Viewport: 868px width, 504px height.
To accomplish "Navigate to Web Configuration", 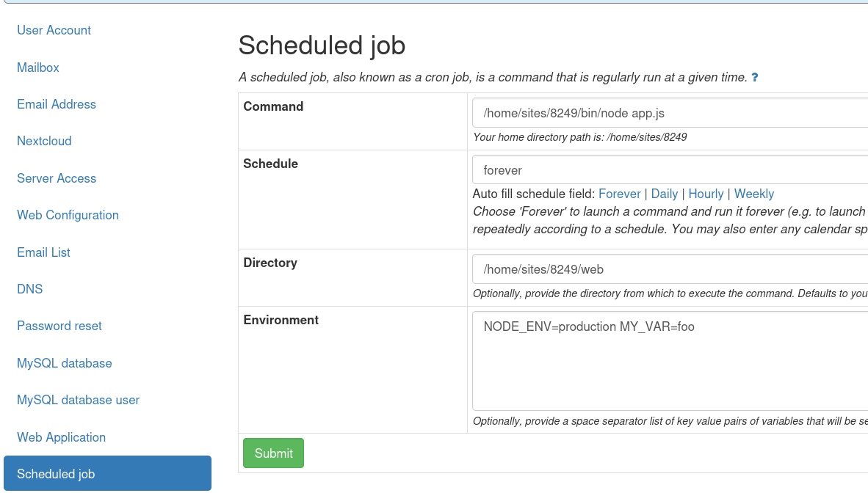I will [x=68, y=215].
